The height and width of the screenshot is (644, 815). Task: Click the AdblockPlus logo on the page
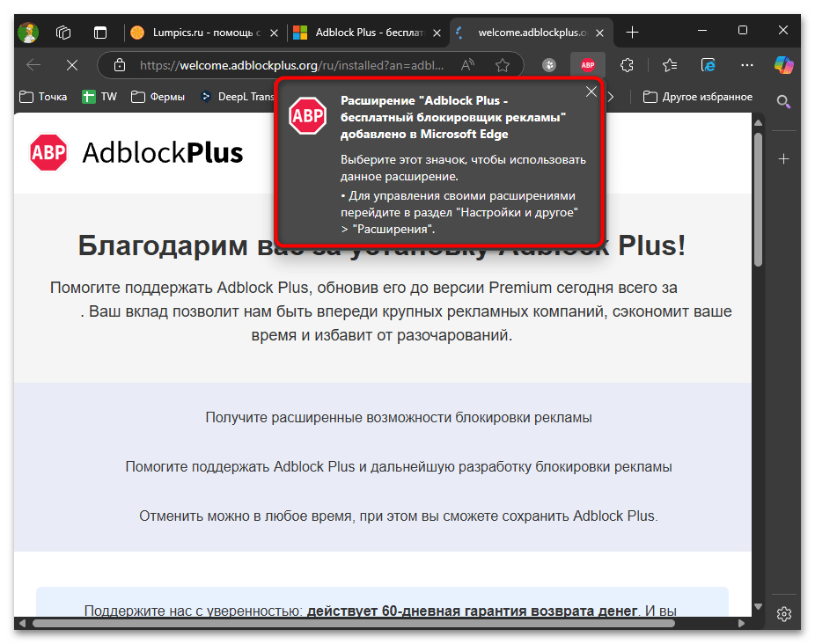click(136, 153)
